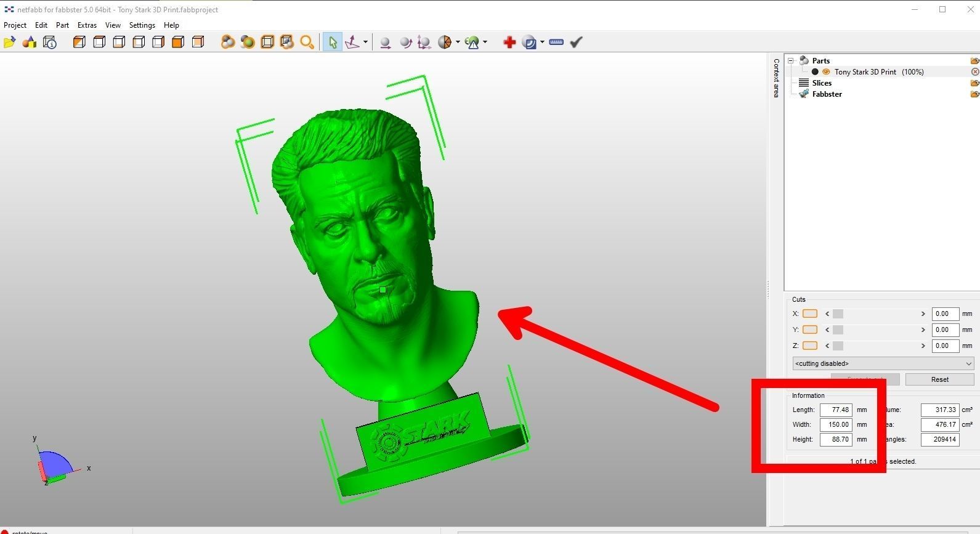Open the dropdown next to blue icon
Image resolution: width=980 pixels, height=534 pixels.
pyautogui.click(x=542, y=42)
